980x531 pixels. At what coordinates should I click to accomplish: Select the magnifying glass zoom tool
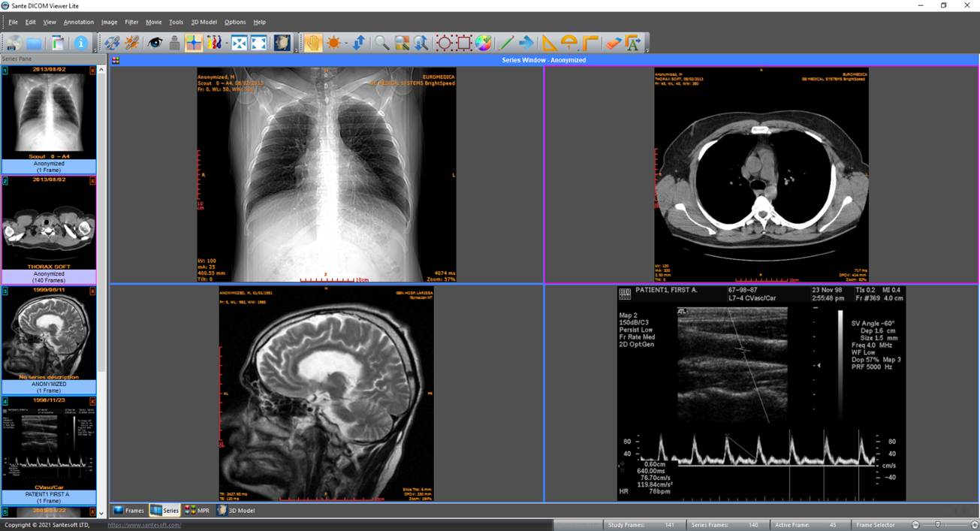coord(382,43)
